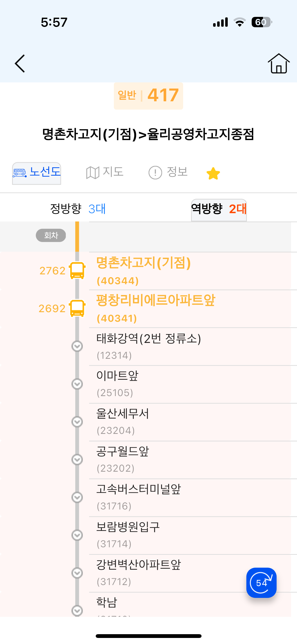Switch to 정방향 direction
The width and height of the screenshot is (297, 644).
pyautogui.click(x=78, y=209)
